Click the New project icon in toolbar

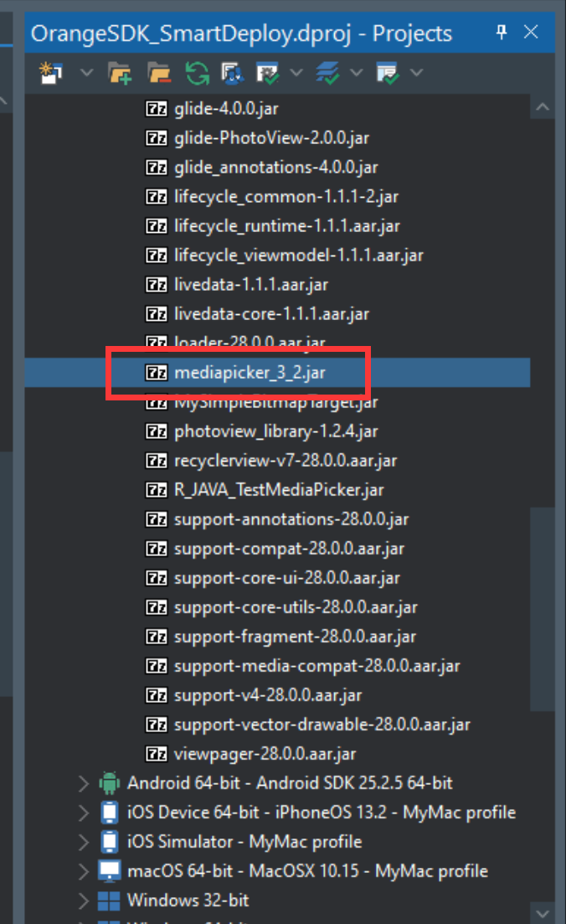click(51, 73)
